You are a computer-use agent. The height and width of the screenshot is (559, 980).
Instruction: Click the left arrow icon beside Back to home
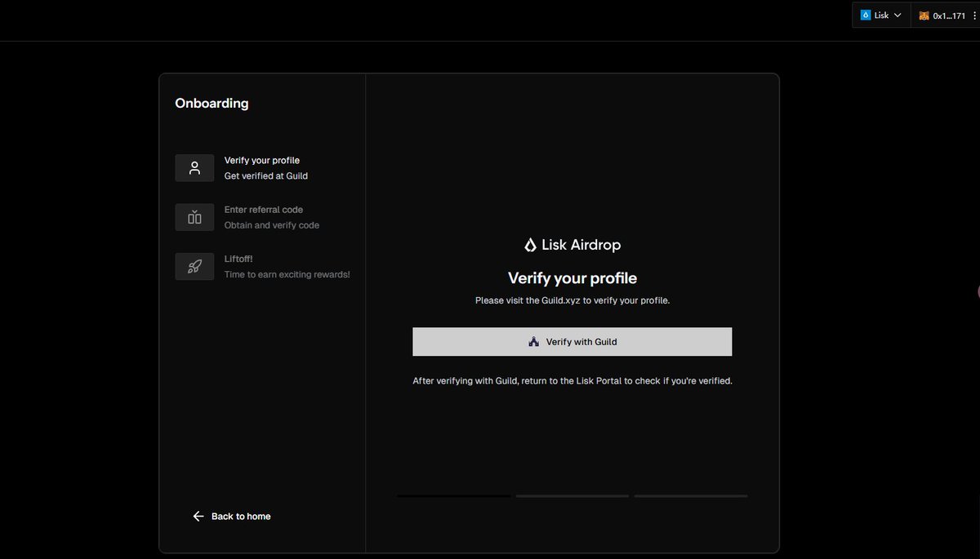coord(198,517)
